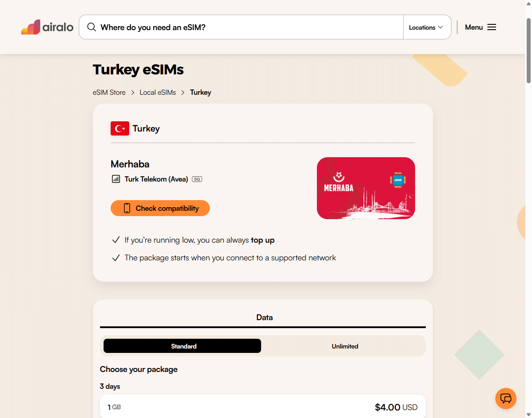Image resolution: width=532 pixels, height=418 pixels.
Task: Click the Turkey flag icon
Action: point(120,128)
